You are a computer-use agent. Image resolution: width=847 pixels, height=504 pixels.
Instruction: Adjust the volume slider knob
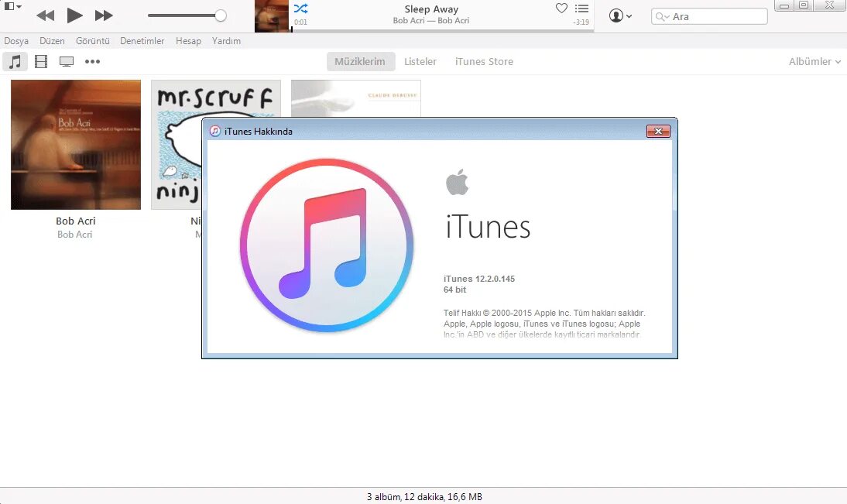point(221,15)
